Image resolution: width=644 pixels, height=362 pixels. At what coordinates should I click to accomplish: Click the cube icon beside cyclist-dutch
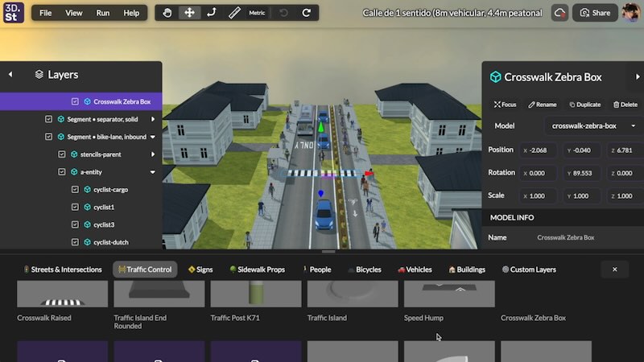tap(88, 242)
